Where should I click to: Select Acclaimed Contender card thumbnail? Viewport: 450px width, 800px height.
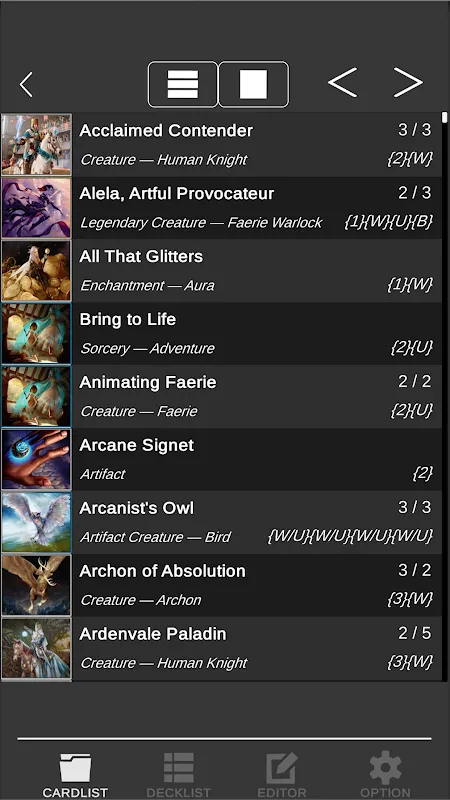click(36, 144)
